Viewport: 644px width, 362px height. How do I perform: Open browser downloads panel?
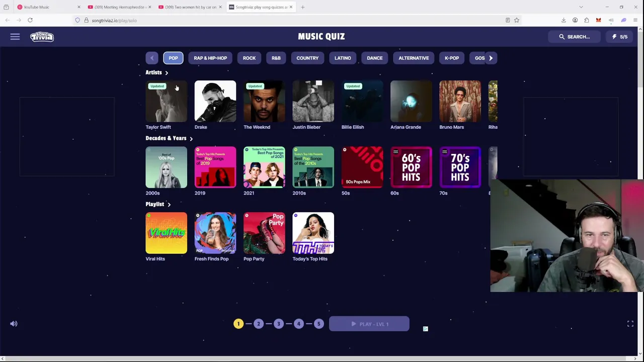pos(563,20)
